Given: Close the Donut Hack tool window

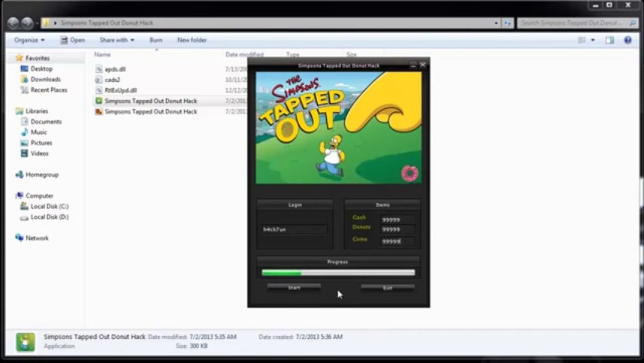Looking at the screenshot, I should point(423,65).
